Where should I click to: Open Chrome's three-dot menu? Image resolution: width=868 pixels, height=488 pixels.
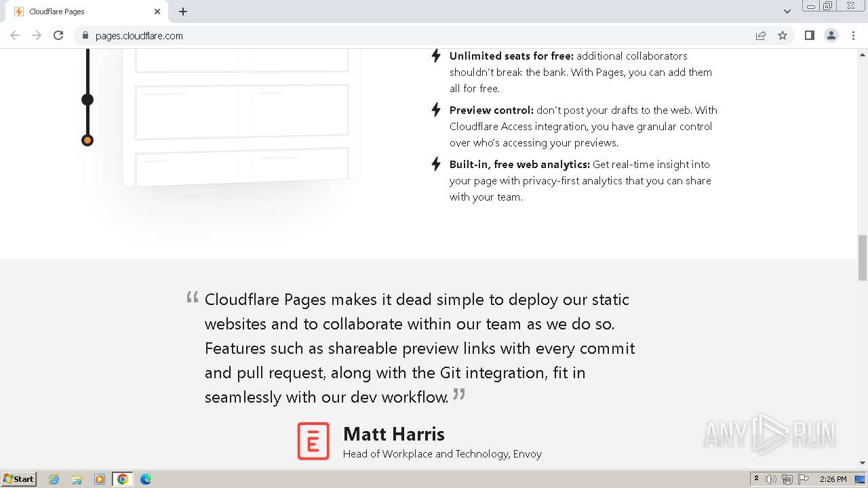853,35
